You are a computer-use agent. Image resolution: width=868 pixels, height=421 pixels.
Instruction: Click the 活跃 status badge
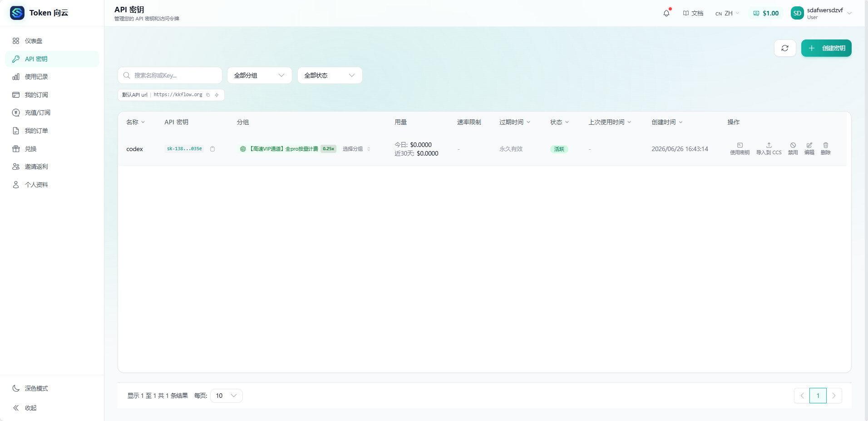[559, 149]
